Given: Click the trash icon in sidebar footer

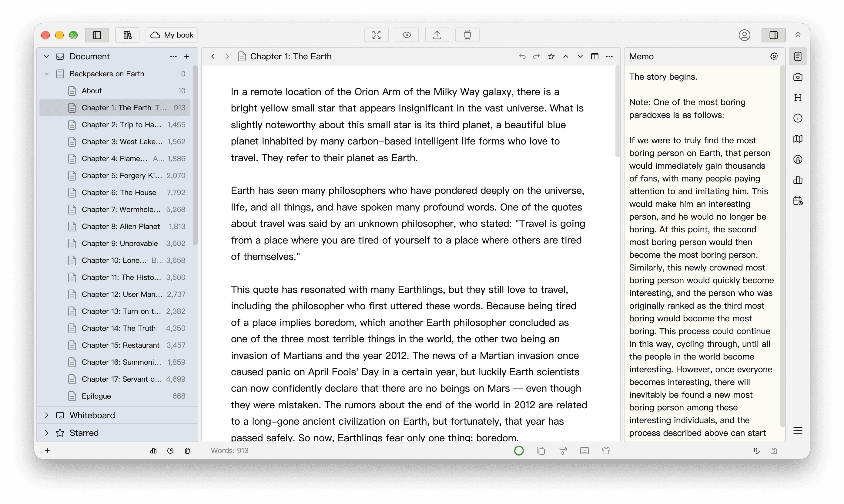Looking at the screenshot, I should pyautogui.click(x=187, y=450).
